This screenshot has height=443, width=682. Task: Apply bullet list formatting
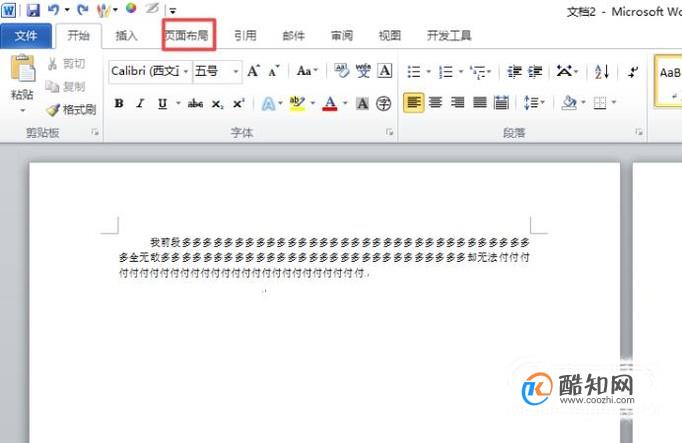(x=414, y=71)
